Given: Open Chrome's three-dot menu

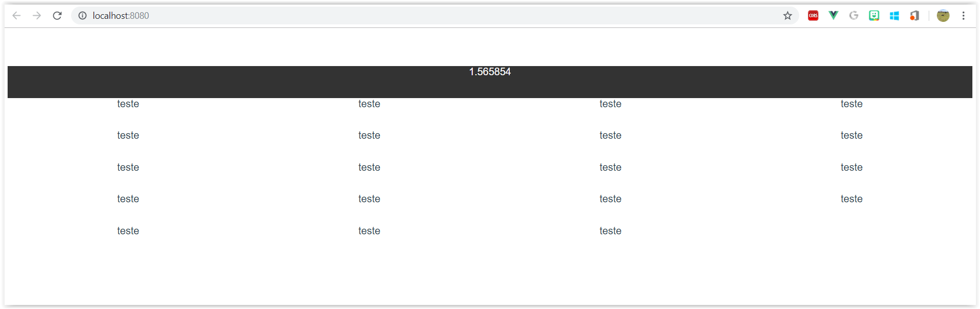Looking at the screenshot, I should pyautogui.click(x=963, y=16).
